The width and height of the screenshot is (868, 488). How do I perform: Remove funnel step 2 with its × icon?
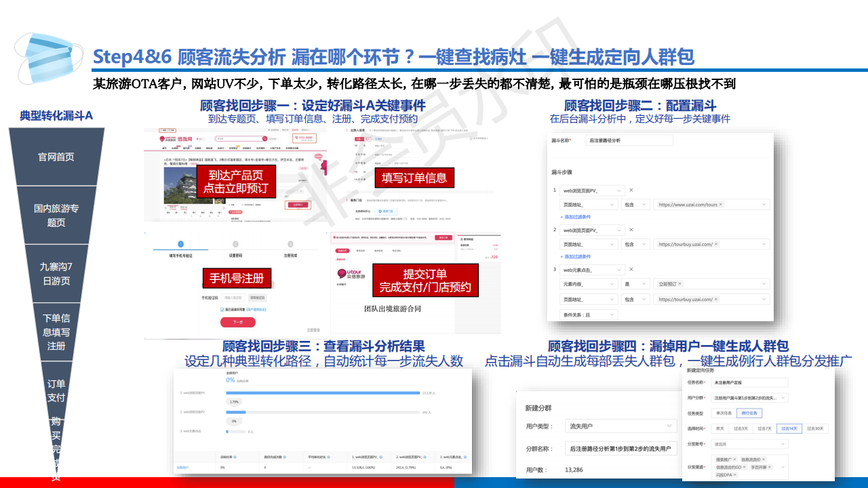[x=631, y=230]
